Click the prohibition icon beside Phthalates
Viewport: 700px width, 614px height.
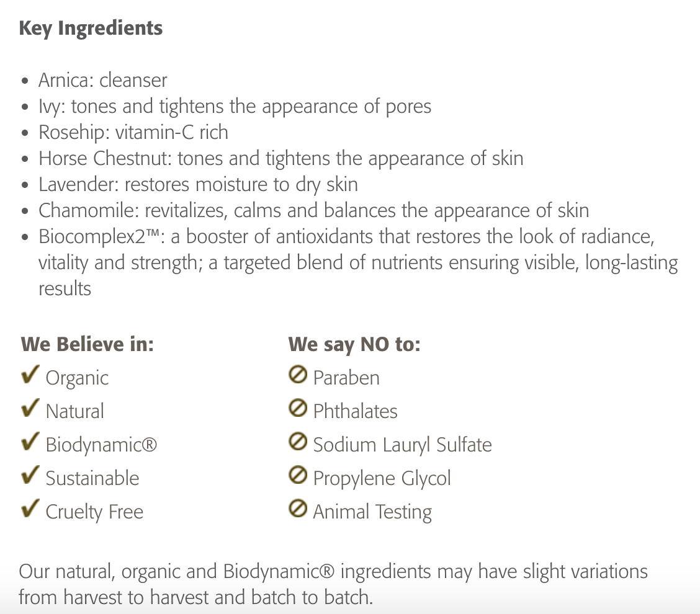point(298,409)
